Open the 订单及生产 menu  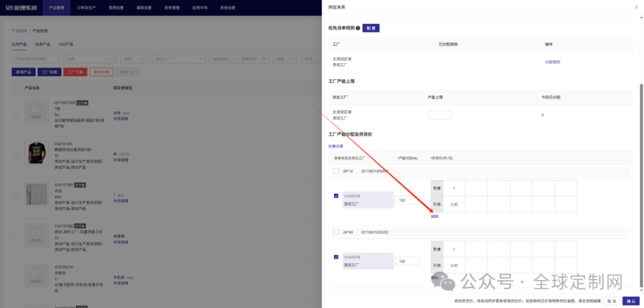pos(86,8)
